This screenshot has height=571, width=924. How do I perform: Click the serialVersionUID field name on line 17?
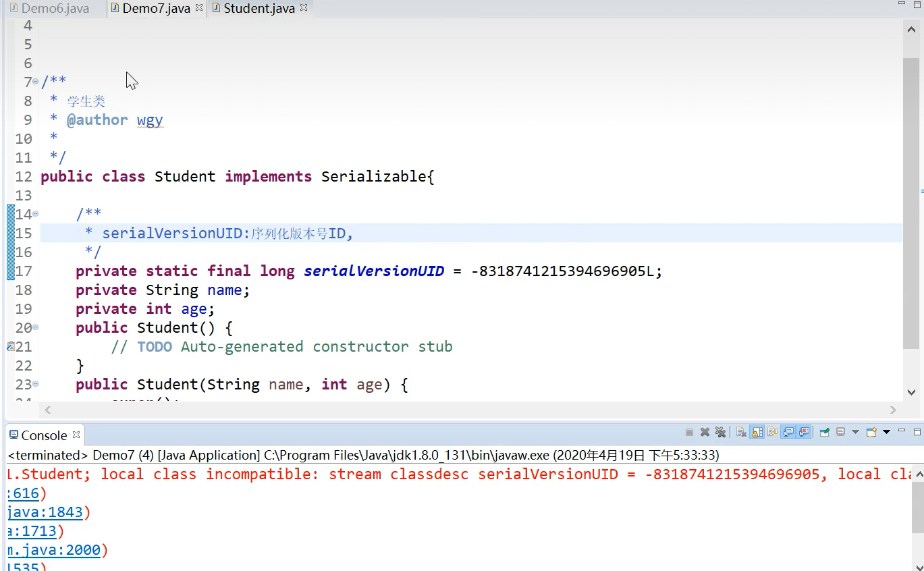pyautogui.click(x=374, y=271)
